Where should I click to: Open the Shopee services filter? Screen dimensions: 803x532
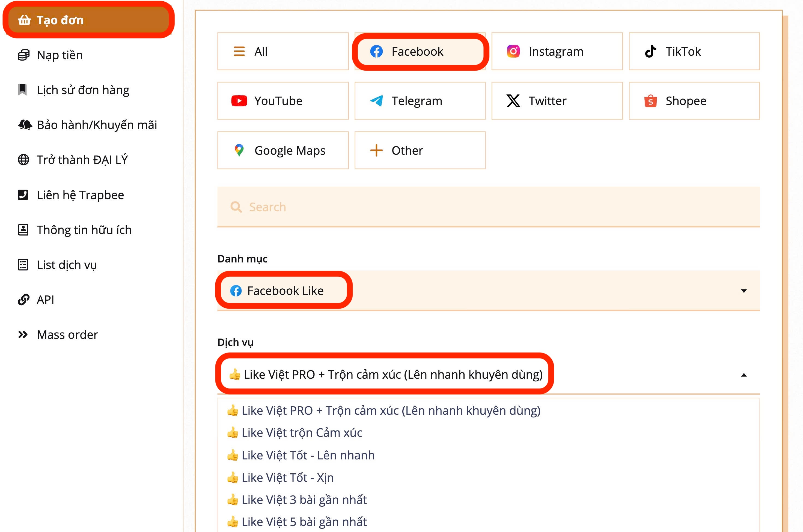coord(694,101)
